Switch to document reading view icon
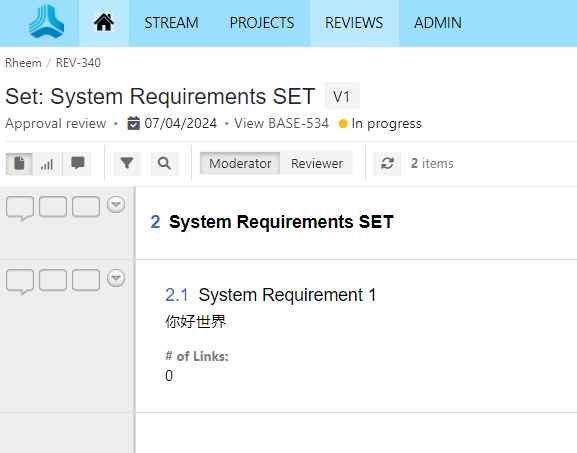Viewport: 577px width, 453px height. click(x=19, y=163)
